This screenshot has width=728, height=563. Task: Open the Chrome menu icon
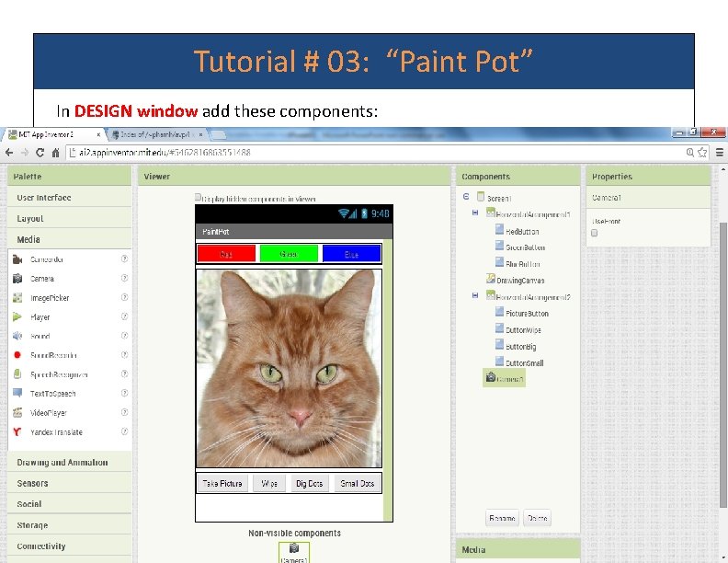pyautogui.click(x=719, y=153)
